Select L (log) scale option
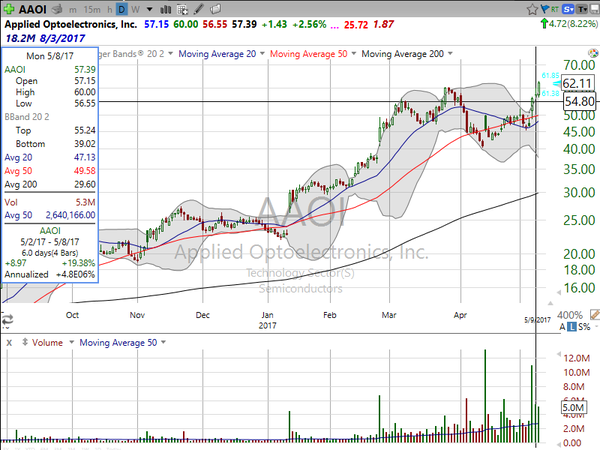 pos(571,327)
